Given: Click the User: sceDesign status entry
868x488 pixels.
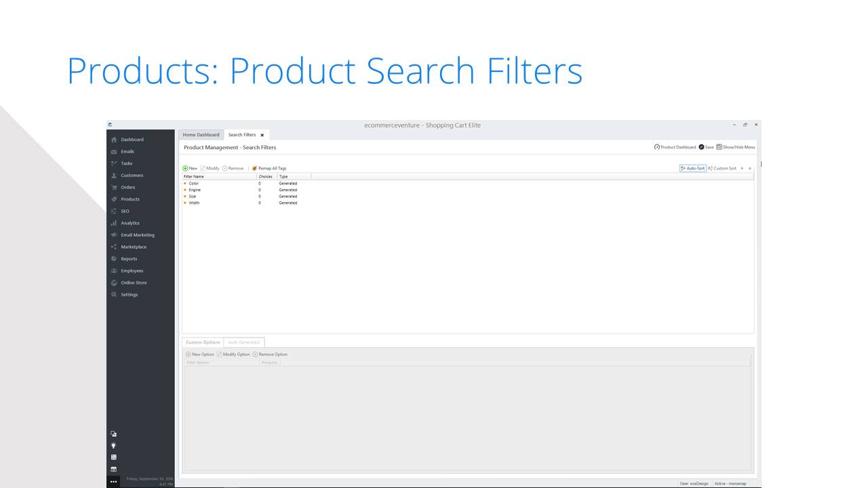Looking at the screenshot, I should pyautogui.click(x=696, y=483).
